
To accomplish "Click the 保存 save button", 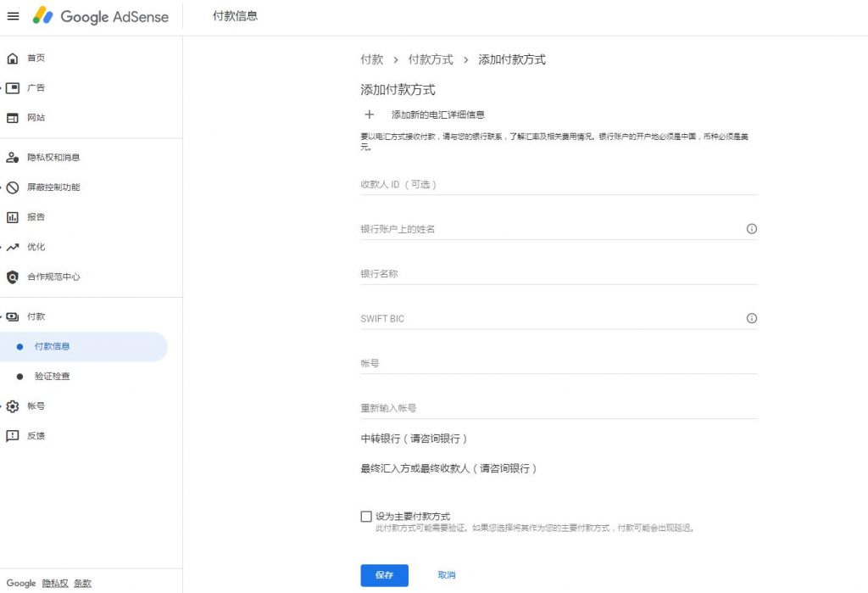I will (384, 575).
